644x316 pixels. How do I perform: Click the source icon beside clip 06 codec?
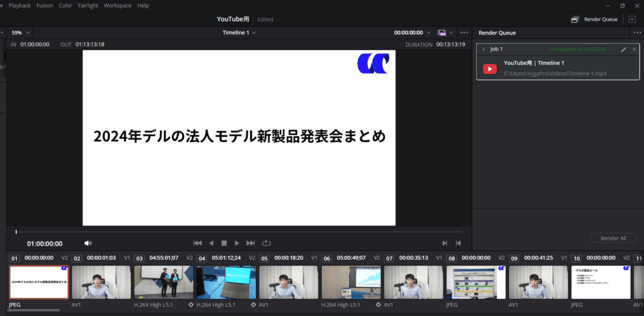(x=378, y=305)
